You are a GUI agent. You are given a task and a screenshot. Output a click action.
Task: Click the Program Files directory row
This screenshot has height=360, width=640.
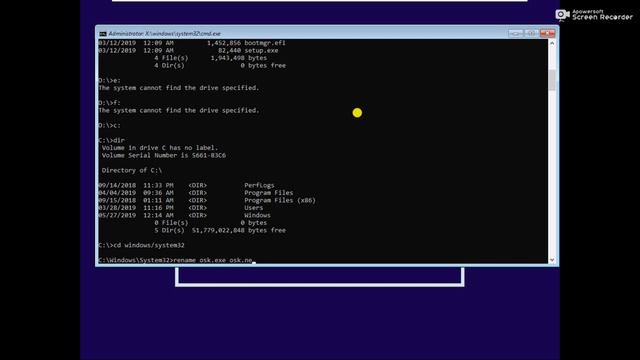pyautogui.click(x=196, y=193)
